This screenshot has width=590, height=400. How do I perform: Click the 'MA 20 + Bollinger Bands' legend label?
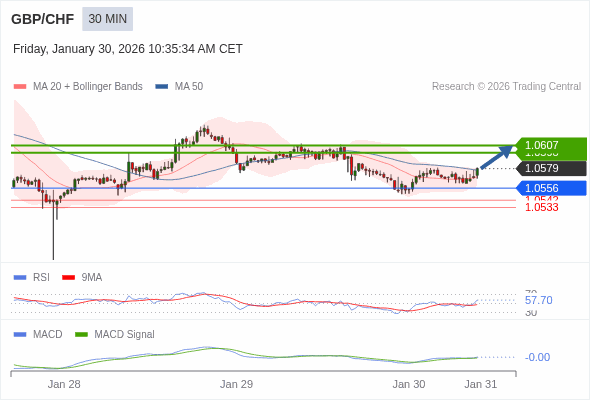[88, 87]
